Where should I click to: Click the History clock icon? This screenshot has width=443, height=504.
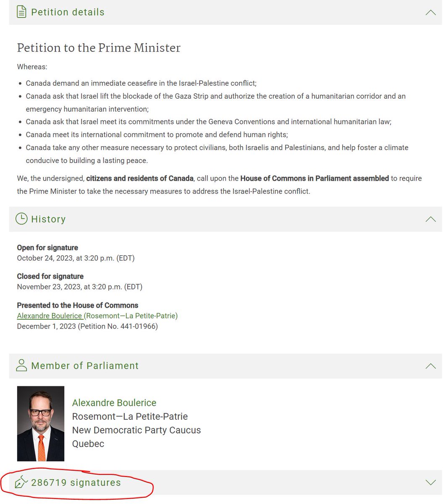(x=21, y=219)
